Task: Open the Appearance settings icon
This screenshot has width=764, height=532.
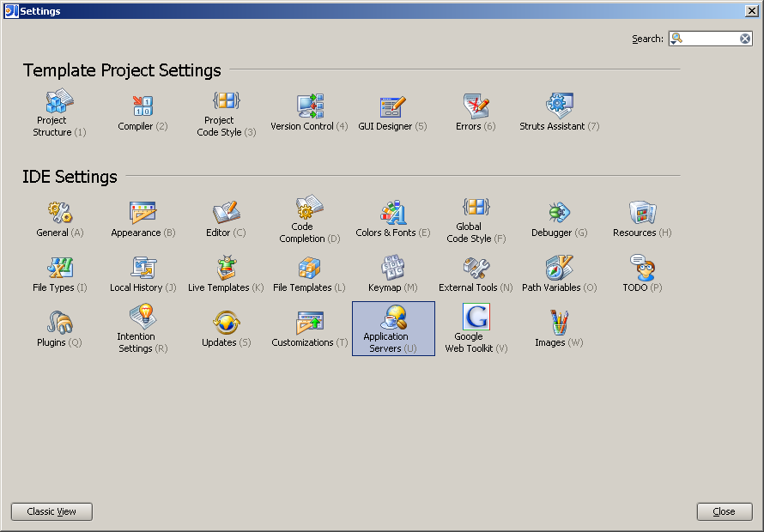Action: point(142,212)
